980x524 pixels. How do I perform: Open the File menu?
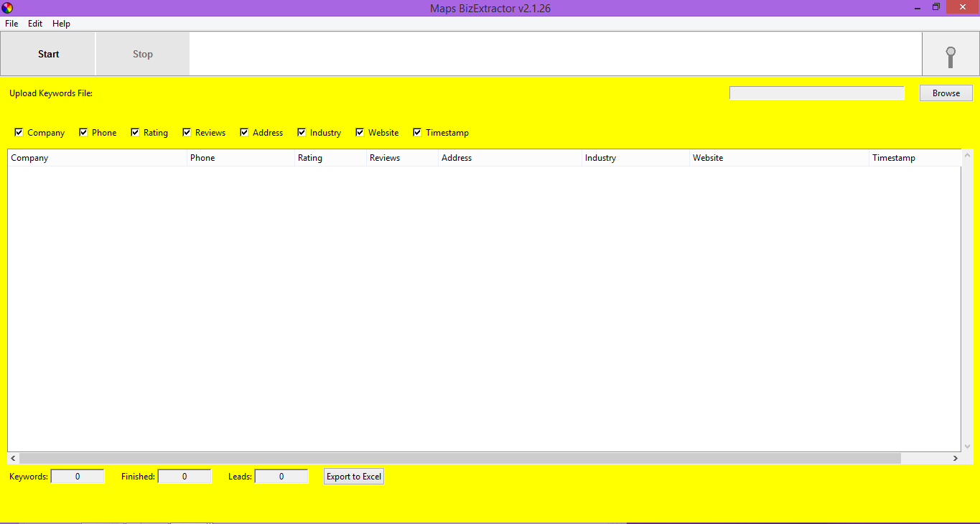tap(11, 24)
